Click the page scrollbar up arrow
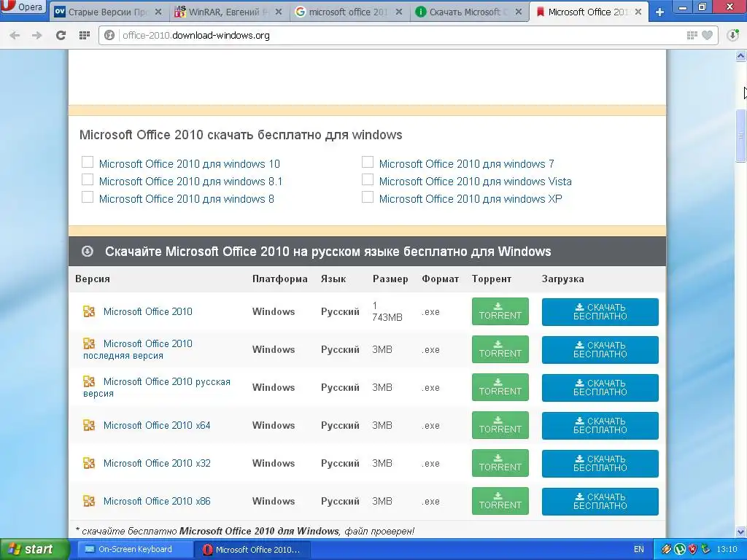Screen dimensions: 747x560 pyautogui.click(x=741, y=56)
